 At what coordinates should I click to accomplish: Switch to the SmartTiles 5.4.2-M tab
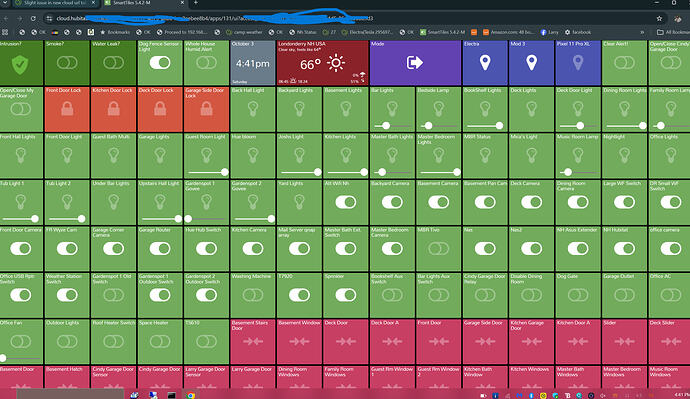(144, 3)
